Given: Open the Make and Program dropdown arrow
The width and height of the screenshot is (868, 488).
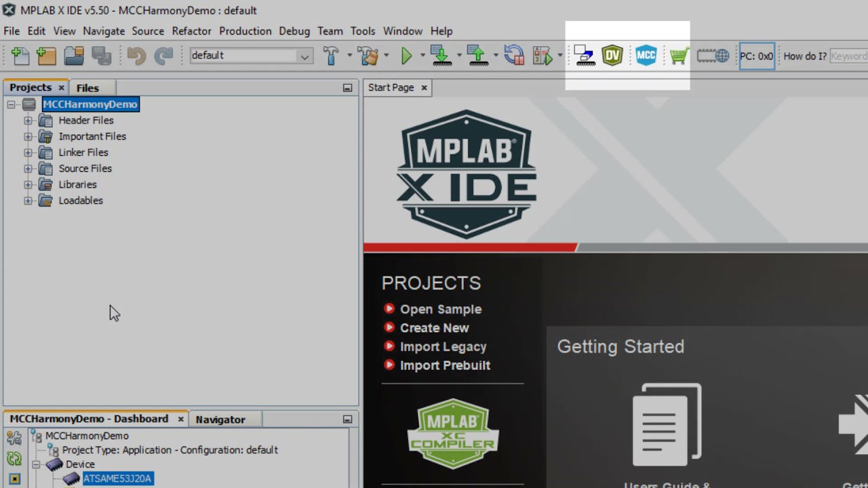Looking at the screenshot, I should pos(459,56).
